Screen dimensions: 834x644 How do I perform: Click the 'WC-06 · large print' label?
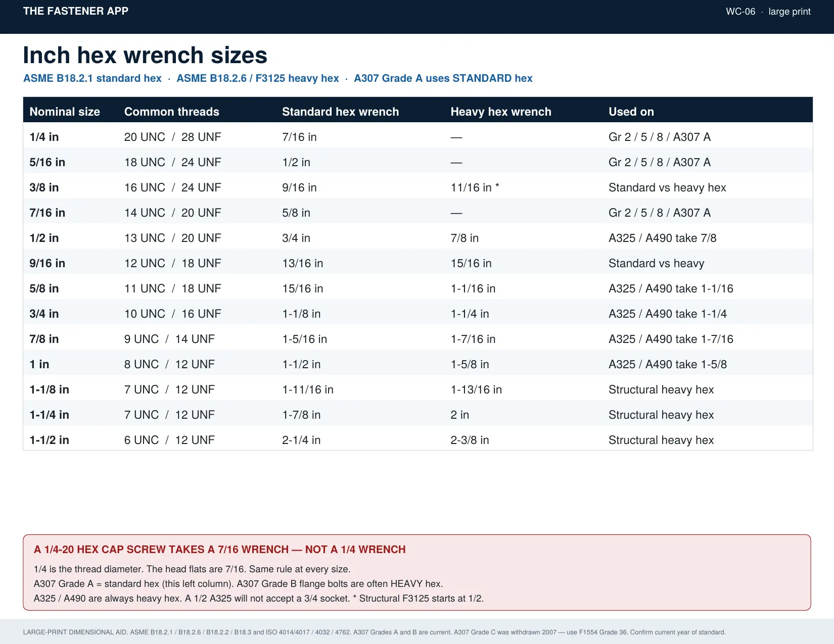(x=768, y=12)
